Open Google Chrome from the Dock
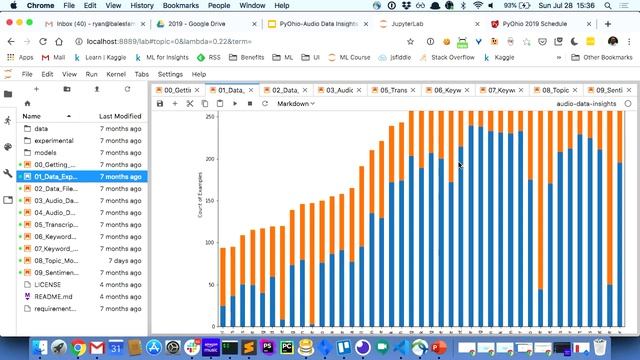640x360 pixels. point(78,348)
